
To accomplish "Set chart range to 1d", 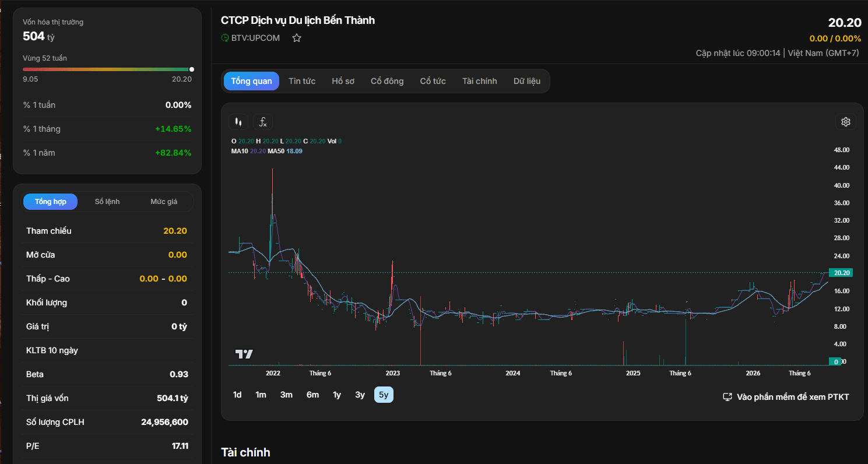I will point(237,395).
